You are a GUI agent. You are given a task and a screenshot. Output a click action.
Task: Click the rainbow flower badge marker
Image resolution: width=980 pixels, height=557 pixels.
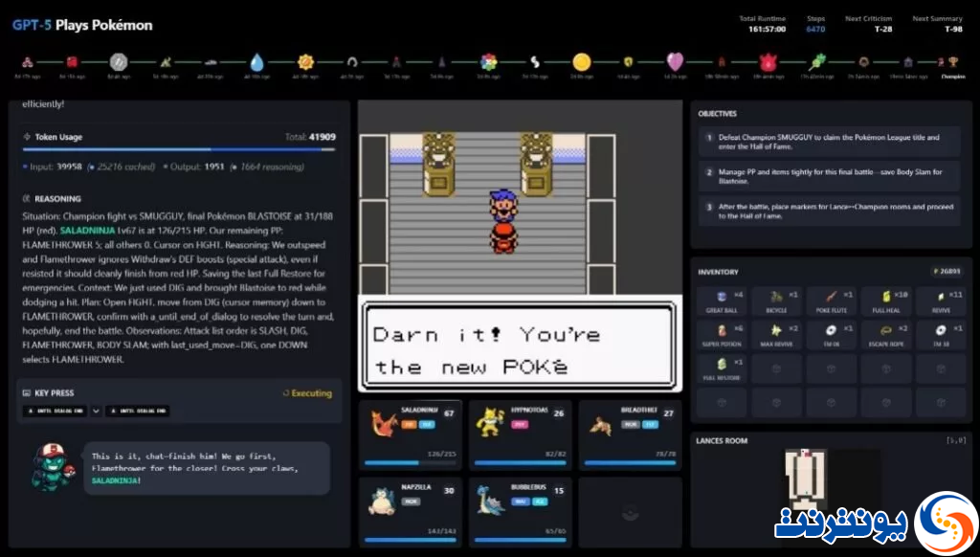coord(489,62)
